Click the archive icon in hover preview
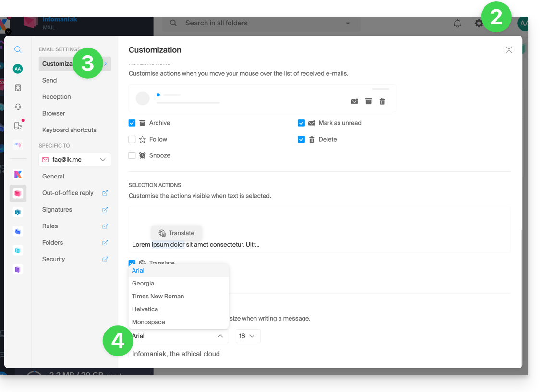545x392 pixels. (368, 101)
